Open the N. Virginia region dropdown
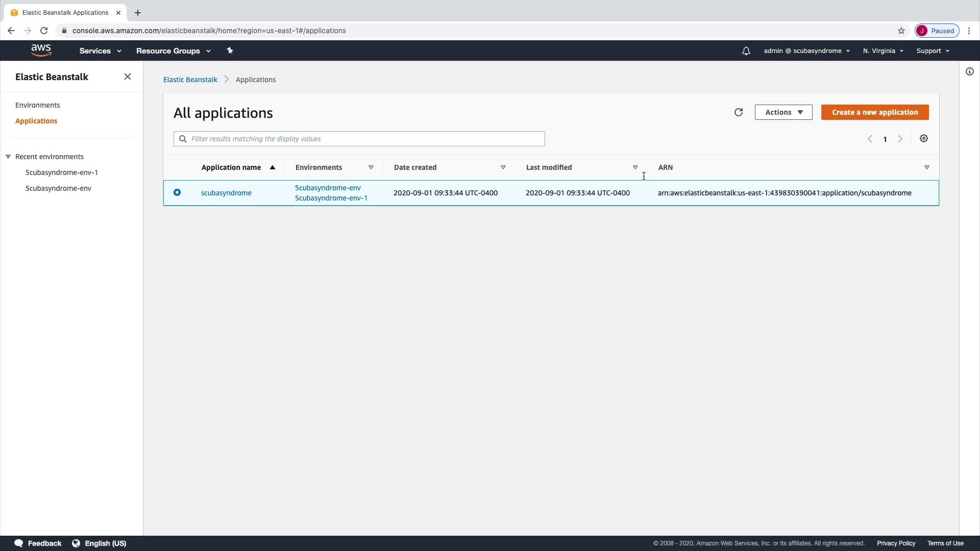The width and height of the screenshot is (980, 551). [883, 51]
